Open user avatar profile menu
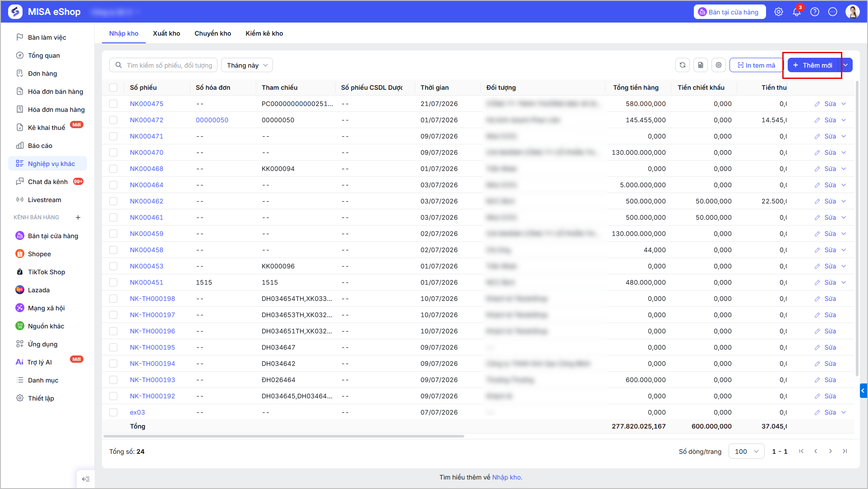 (852, 12)
